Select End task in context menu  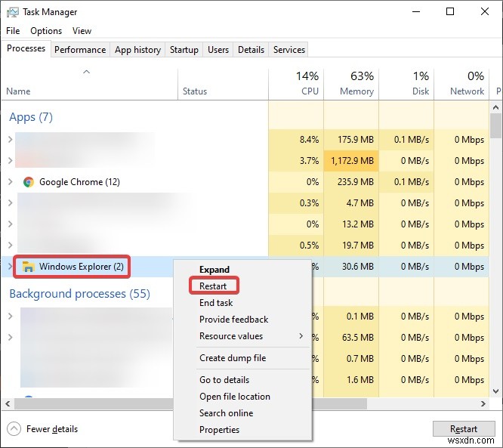tap(216, 303)
